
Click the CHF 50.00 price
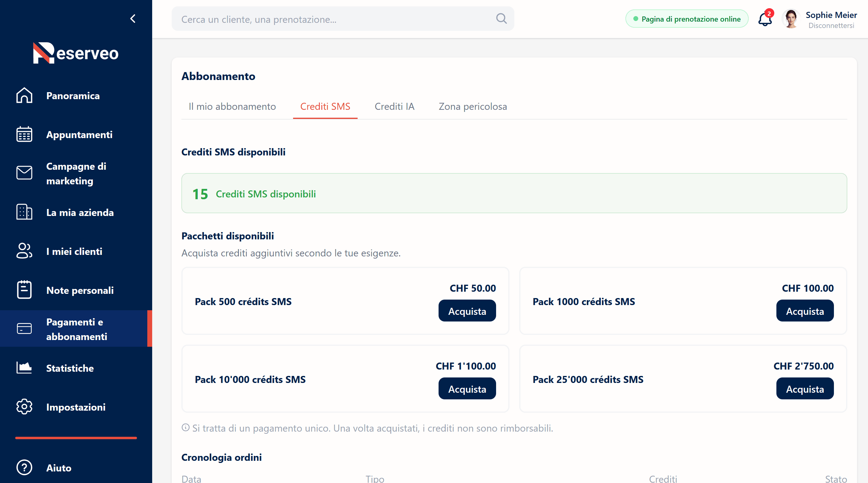point(473,288)
